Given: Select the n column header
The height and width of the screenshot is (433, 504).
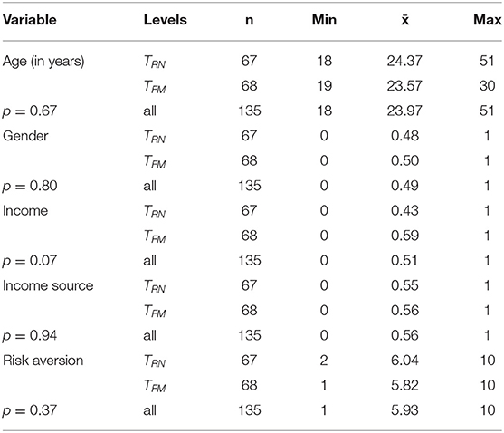Looking at the screenshot, I should [250, 21].
